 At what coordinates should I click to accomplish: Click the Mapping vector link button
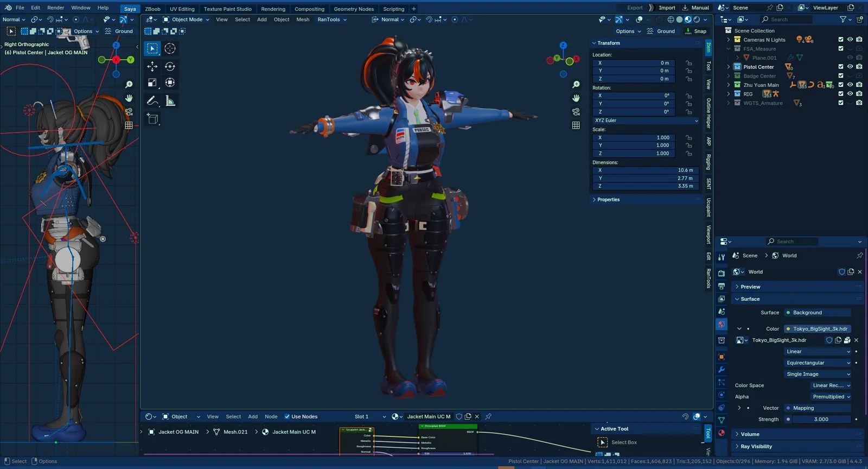[818, 408]
